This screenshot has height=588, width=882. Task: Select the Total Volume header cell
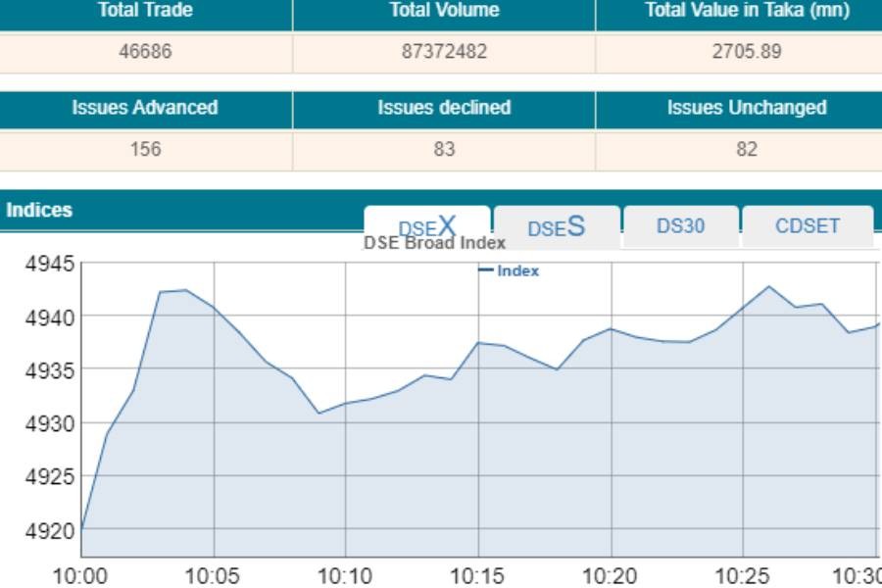tap(444, 11)
